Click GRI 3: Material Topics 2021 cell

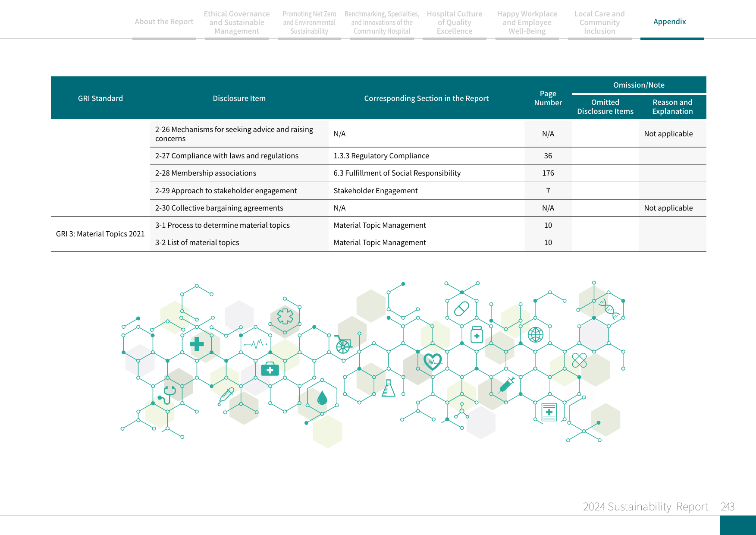(100, 234)
